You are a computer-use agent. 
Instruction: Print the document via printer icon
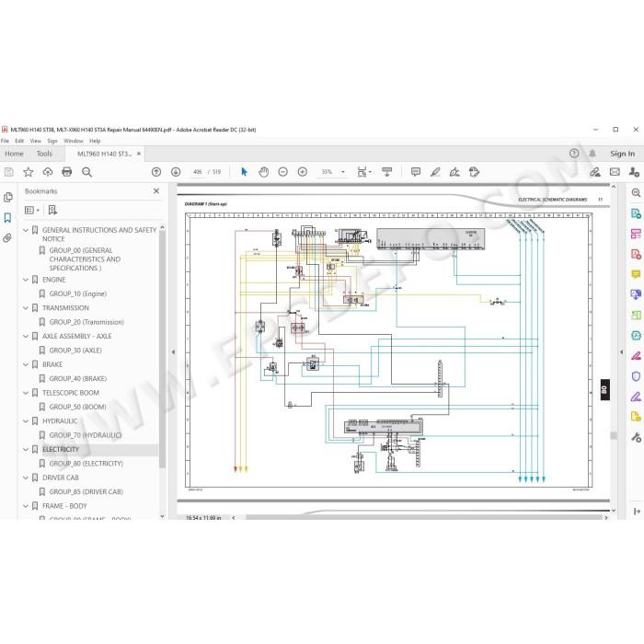coord(67,172)
